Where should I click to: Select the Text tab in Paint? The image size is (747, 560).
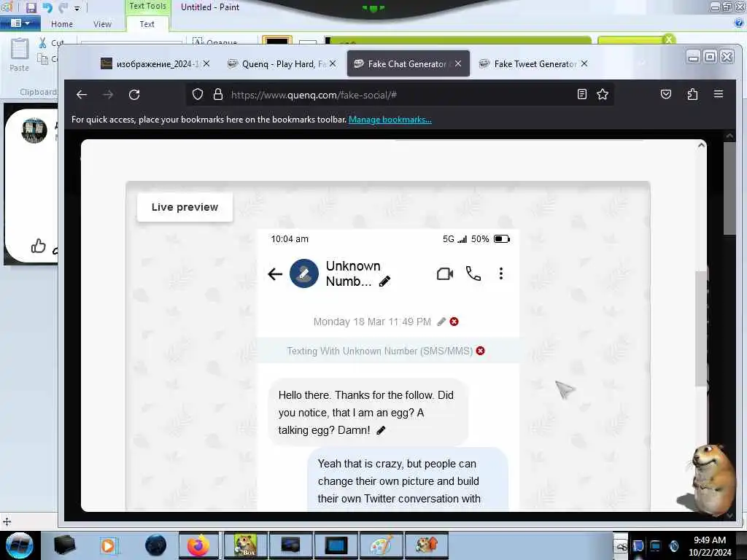point(147,24)
